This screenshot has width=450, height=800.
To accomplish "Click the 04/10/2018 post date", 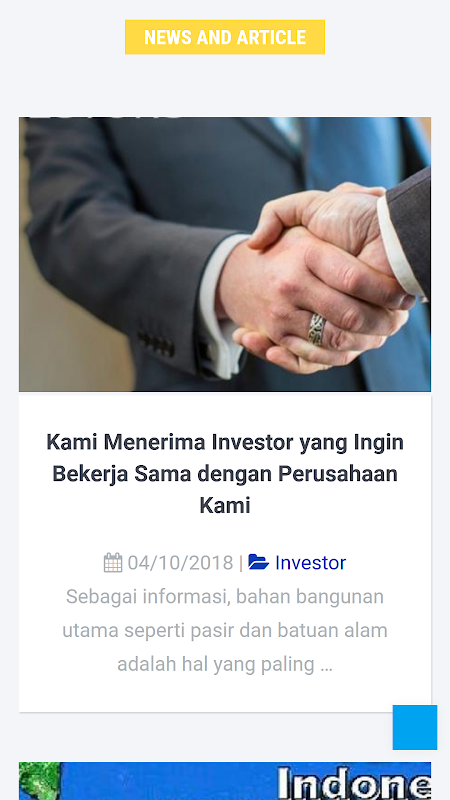I will (180, 563).
